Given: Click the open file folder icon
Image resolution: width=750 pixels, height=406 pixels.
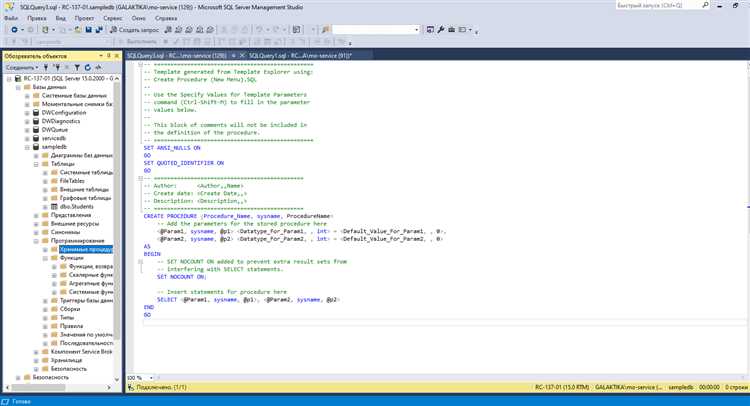Looking at the screenshot, I should pyautogui.click(x=77, y=30).
